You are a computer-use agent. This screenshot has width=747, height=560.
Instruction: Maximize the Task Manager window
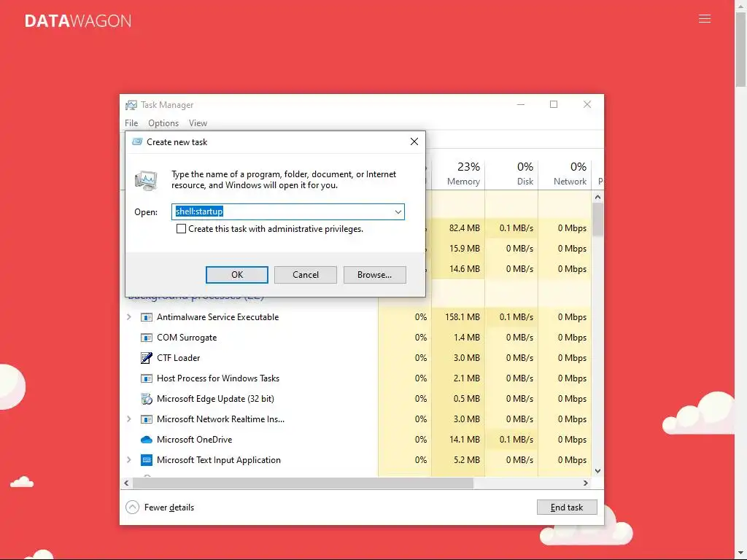click(x=554, y=104)
